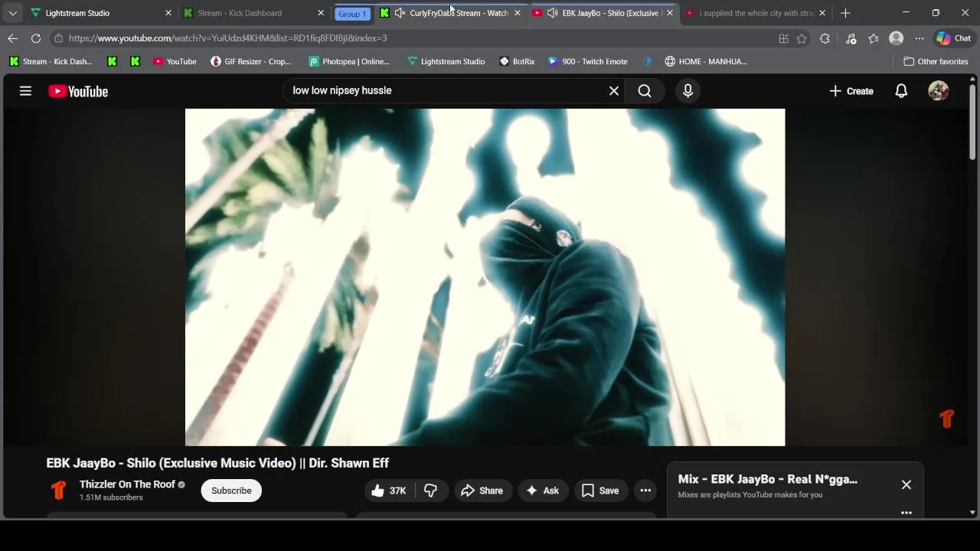Clear the search box text
Image resolution: width=980 pixels, height=551 pixels.
point(614,91)
